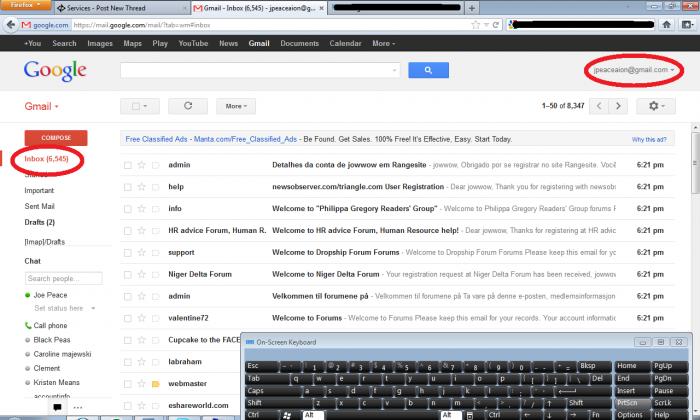Switch to the Services Post New Thread tab

pyautogui.click(x=121, y=8)
